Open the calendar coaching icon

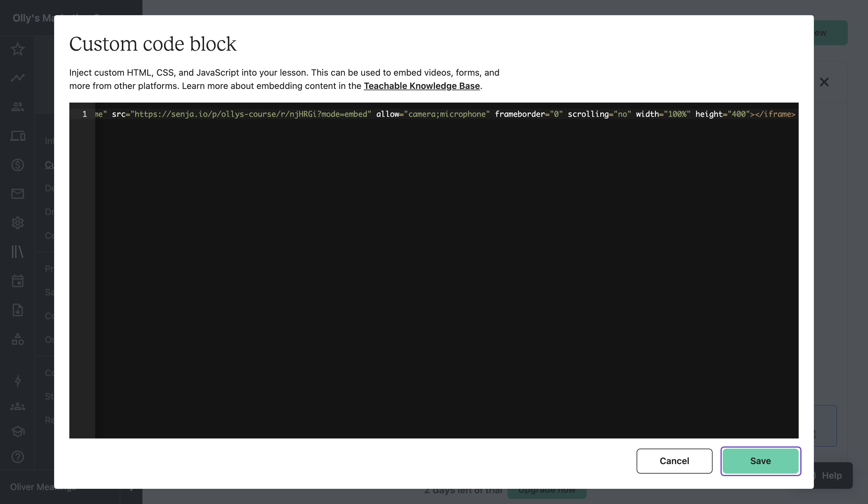pos(17,280)
